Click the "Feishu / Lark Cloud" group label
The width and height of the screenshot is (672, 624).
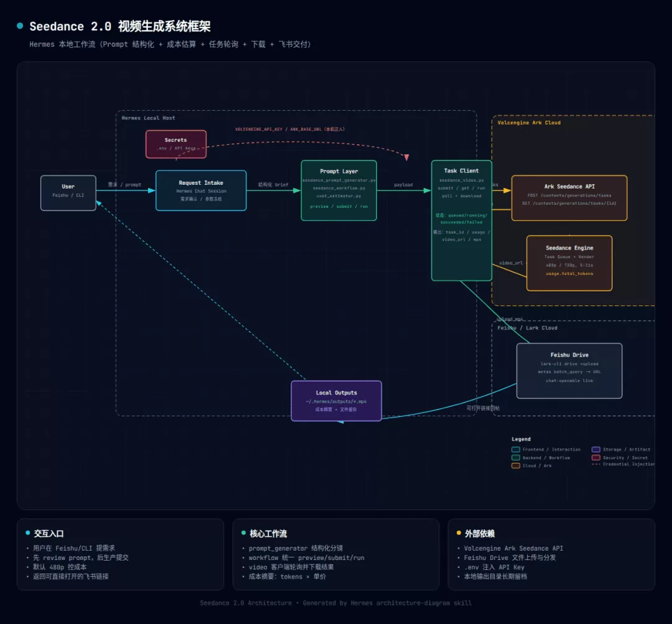click(x=527, y=328)
